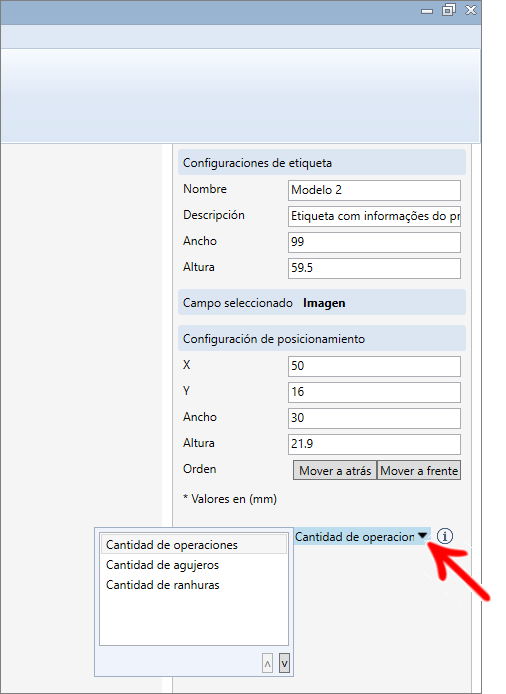The width and height of the screenshot is (506, 694).
Task: Click the label Altura field with 59.5
Action: click(x=374, y=268)
